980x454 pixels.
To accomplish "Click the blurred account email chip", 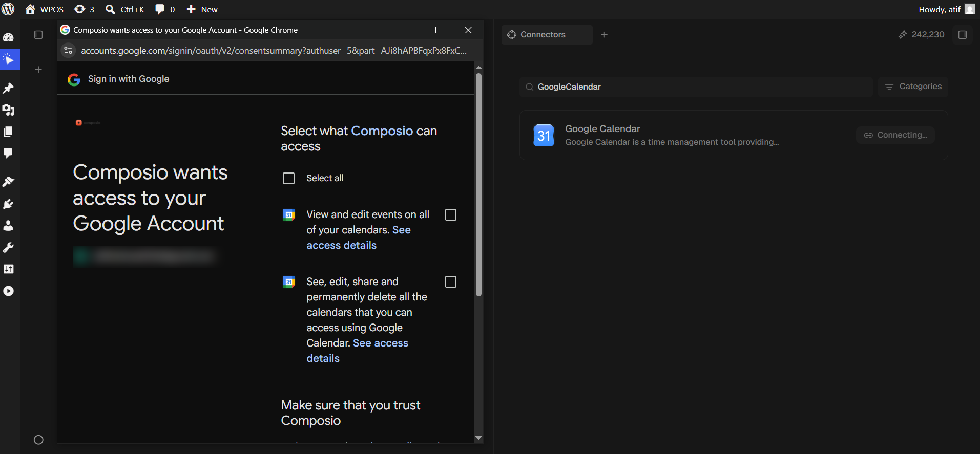I will coord(145,256).
